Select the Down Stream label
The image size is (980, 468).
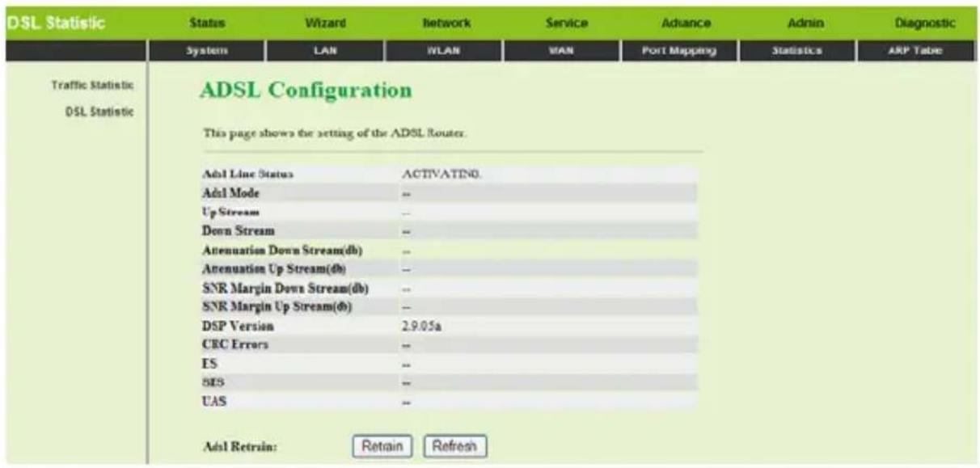(x=237, y=231)
